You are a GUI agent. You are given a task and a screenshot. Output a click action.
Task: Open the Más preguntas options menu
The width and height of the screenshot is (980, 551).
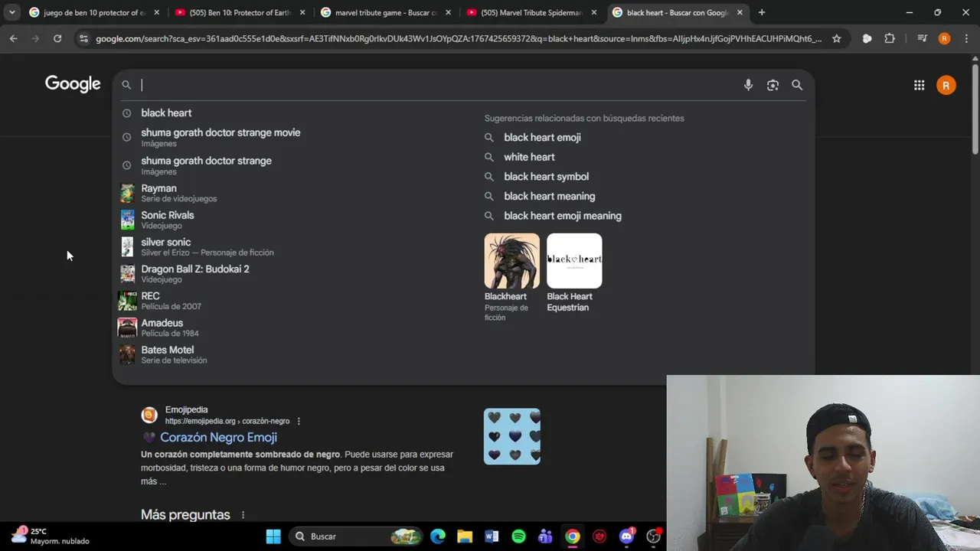243,515
